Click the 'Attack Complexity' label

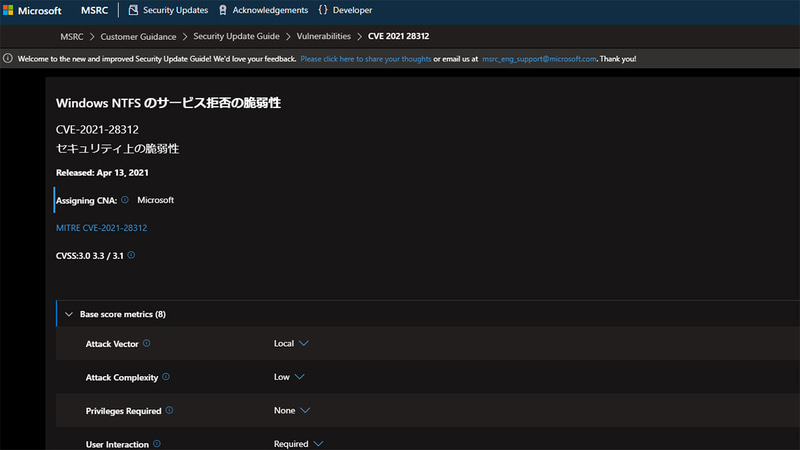121,378
